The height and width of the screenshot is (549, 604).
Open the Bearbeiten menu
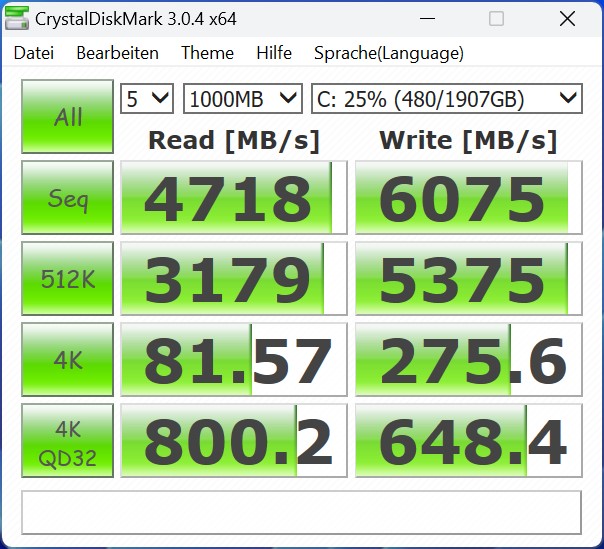pyautogui.click(x=117, y=53)
